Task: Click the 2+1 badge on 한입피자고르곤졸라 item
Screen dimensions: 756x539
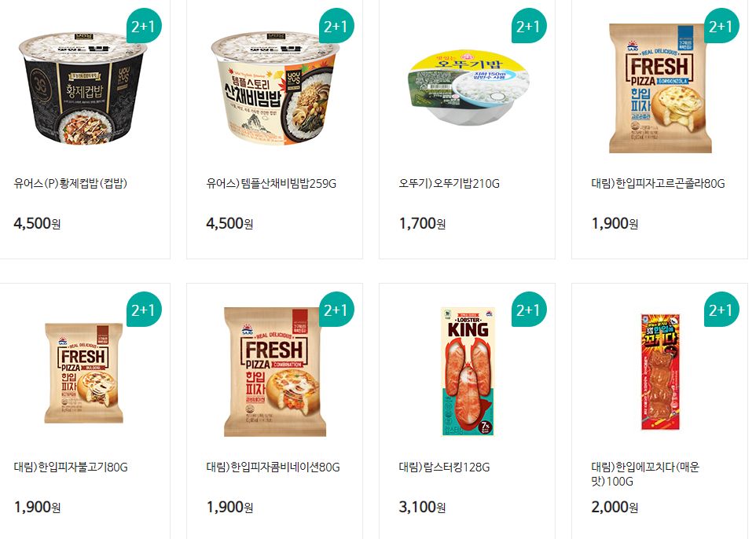Action: click(721, 26)
